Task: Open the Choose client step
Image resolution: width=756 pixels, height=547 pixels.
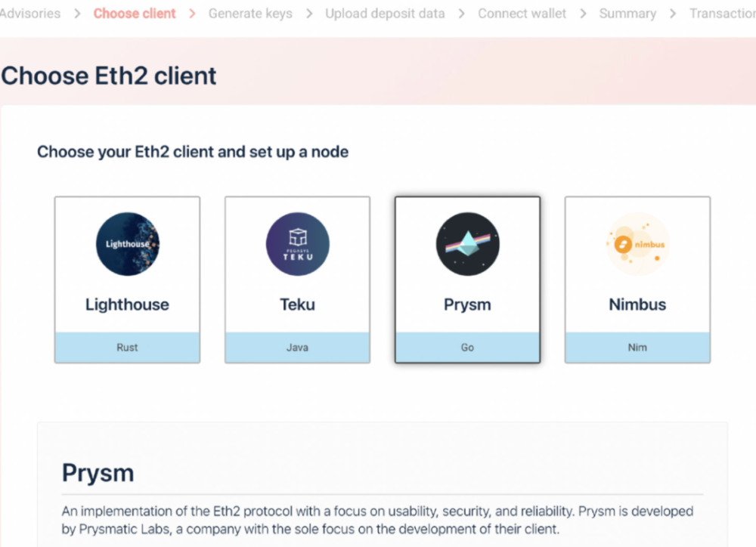Action: tap(135, 14)
